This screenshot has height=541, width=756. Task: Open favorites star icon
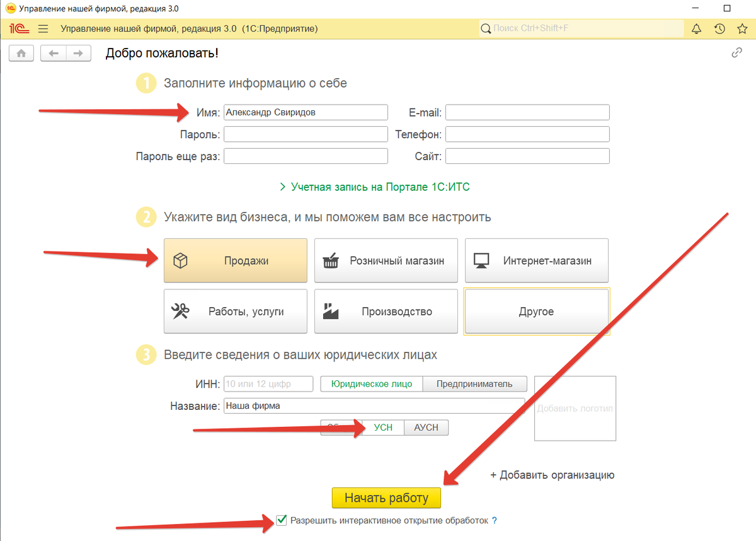(742, 29)
